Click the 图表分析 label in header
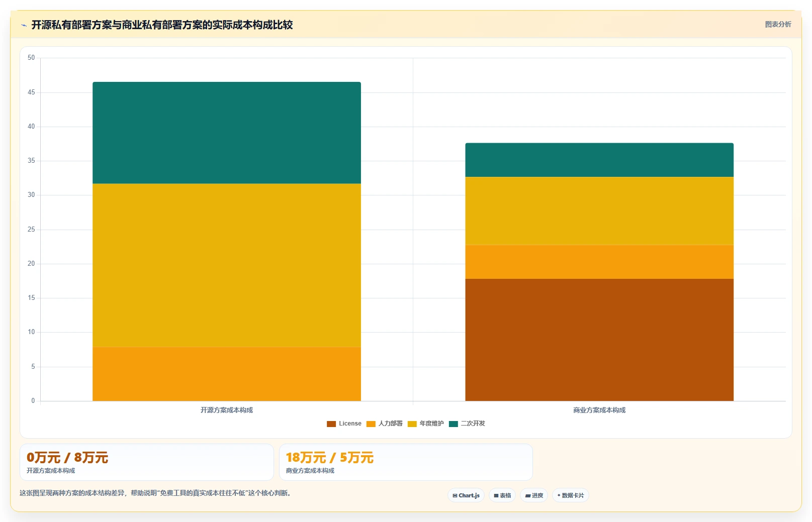 coord(778,25)
